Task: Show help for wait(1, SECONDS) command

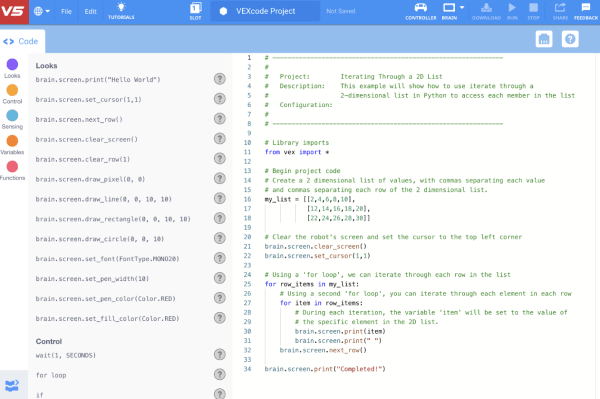Action: point(220,355)
